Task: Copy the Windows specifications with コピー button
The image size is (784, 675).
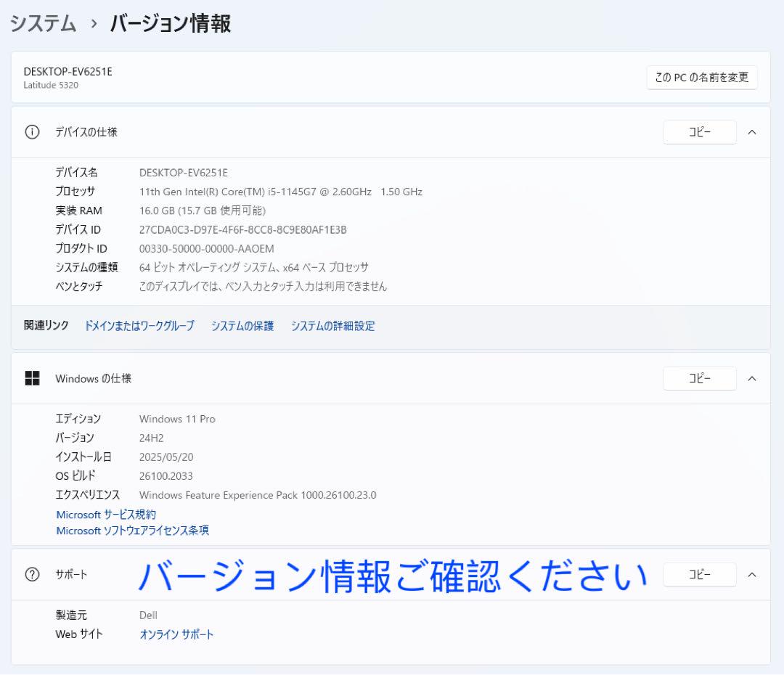Action: (700, 378)
